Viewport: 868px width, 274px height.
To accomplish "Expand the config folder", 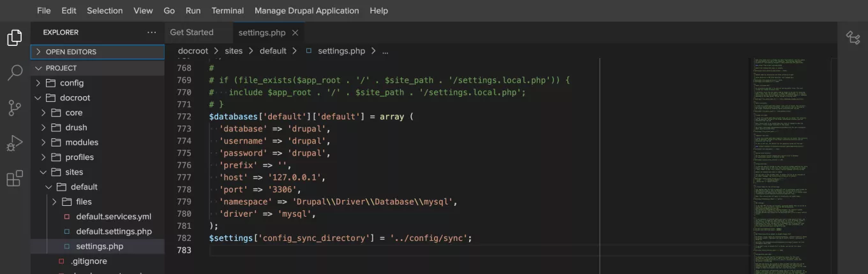I will coord(71,83).
